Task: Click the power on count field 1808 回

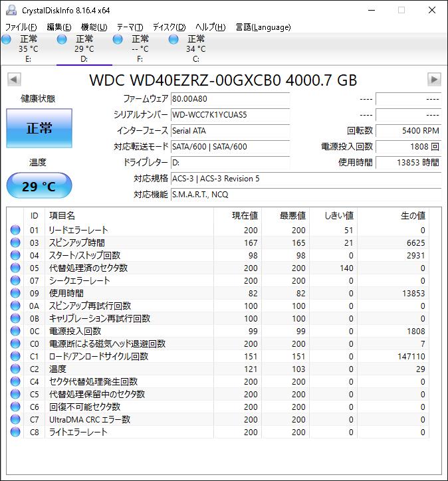Action: (x=408, y=147)
